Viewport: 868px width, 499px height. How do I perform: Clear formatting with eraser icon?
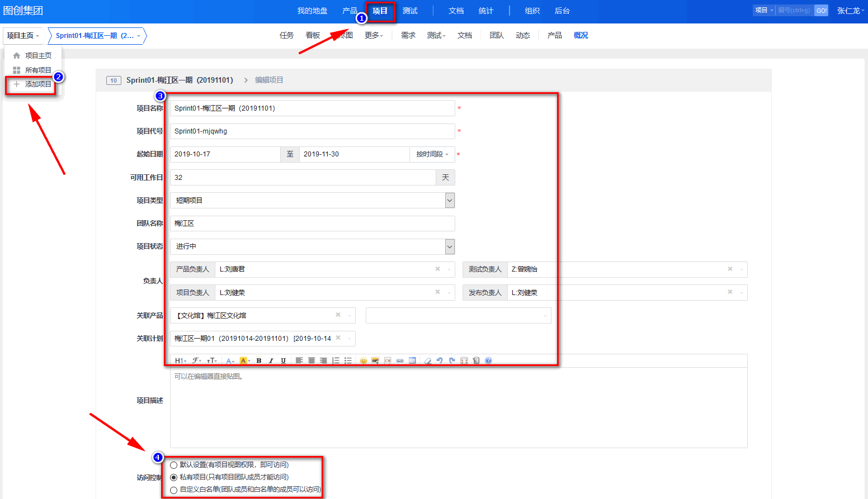[428, 361]
